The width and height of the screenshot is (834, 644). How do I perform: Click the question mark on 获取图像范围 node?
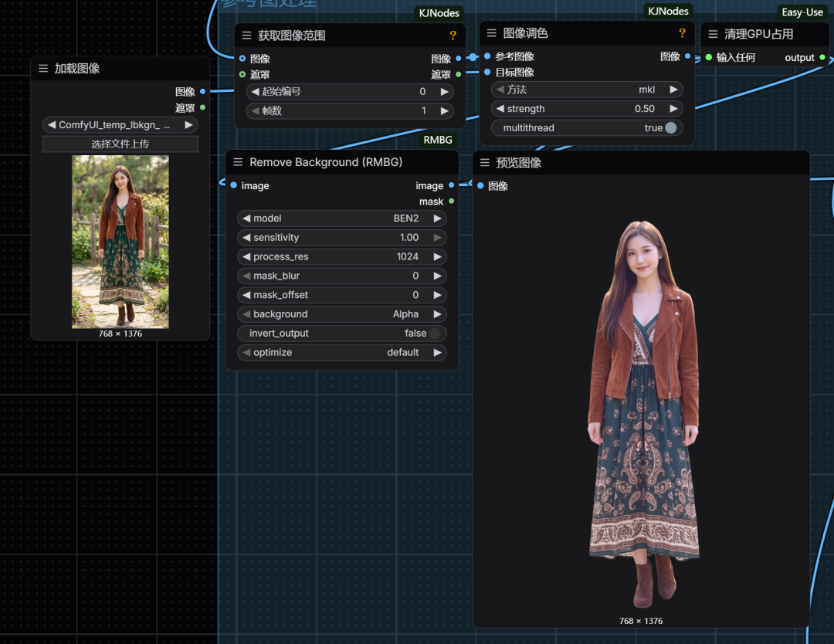(453, 36)
